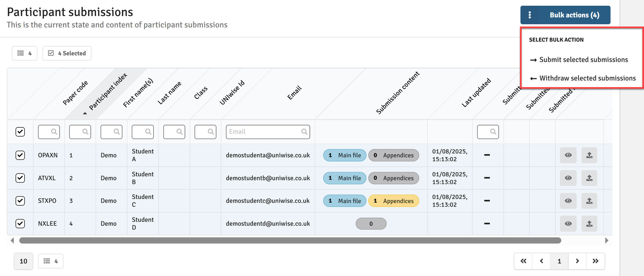
Task: Go to next page chevron
Action: 577,261
